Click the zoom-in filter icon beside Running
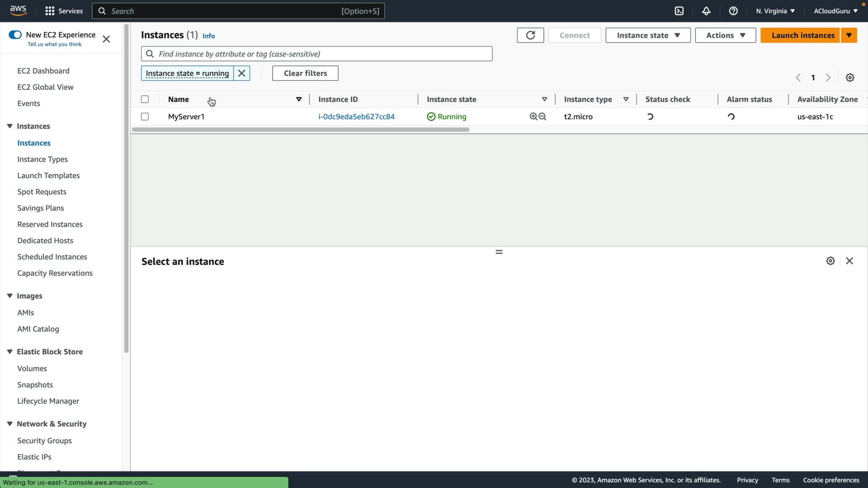 point(533,117)
